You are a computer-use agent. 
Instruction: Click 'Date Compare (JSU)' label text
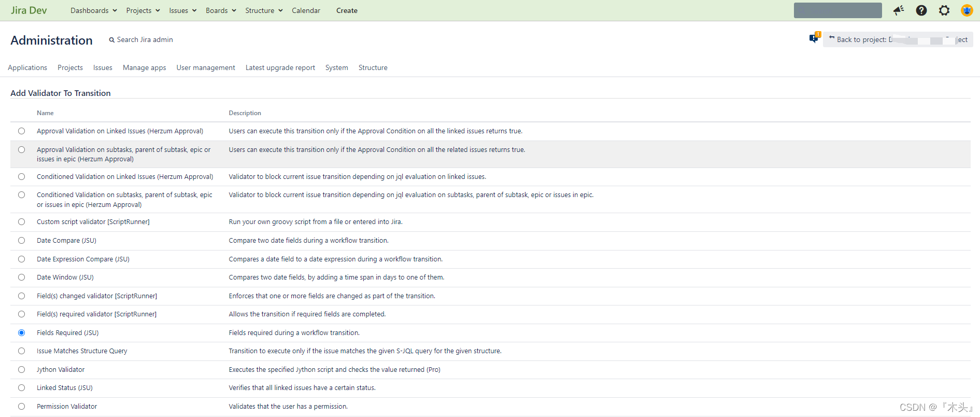click(x=66, y=241)
